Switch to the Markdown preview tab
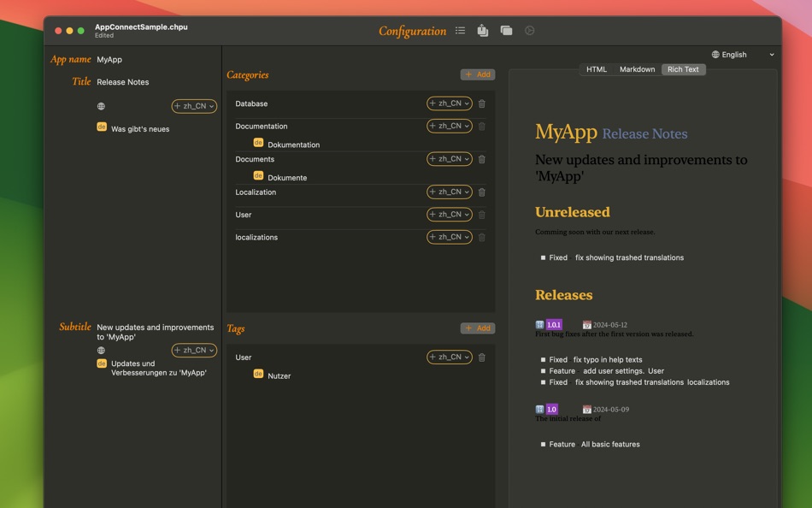The width and height of the screenshot is (812, 508). coord(637,69)
